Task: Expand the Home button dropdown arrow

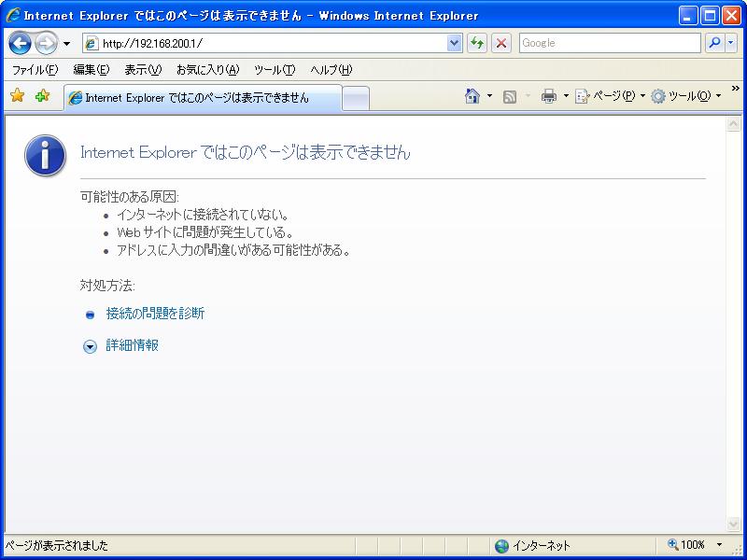Action: (x=489, y=96)
